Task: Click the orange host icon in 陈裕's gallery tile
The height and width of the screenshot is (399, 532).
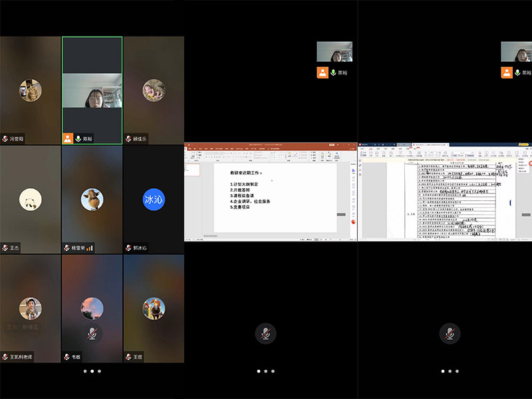Action: [x=68, y=138]
